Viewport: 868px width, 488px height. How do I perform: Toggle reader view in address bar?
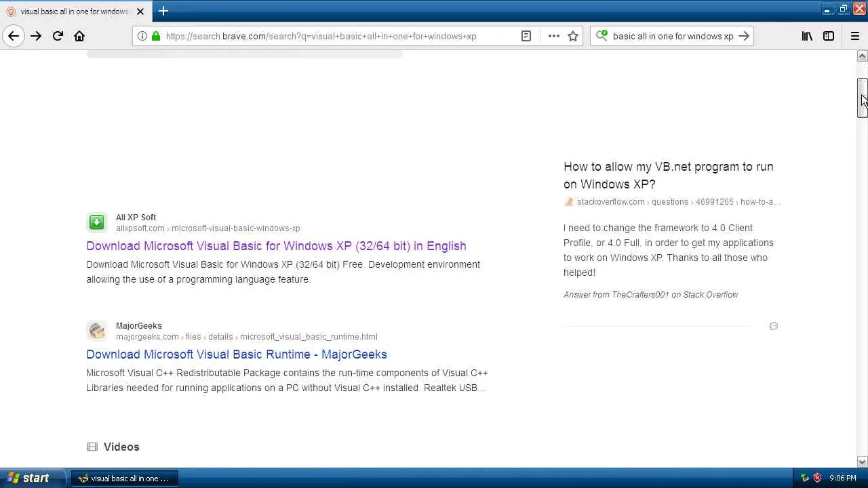tap(526, 36)
